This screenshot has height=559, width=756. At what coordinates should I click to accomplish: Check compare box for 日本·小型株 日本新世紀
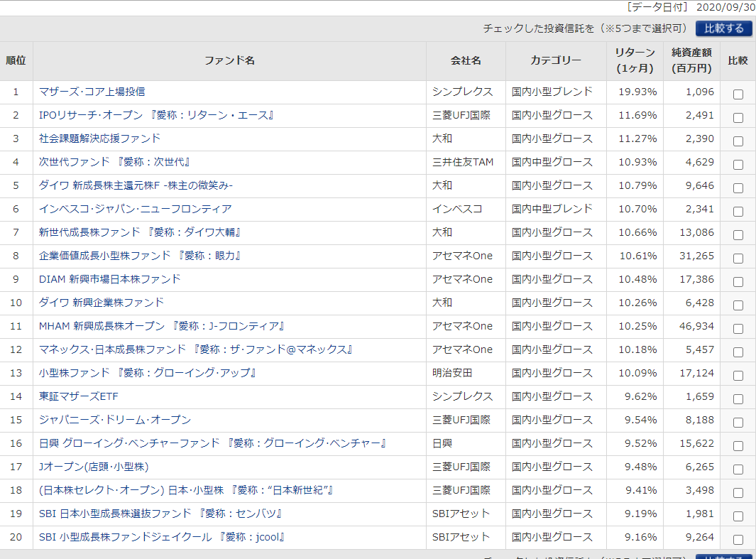point(738,492)
